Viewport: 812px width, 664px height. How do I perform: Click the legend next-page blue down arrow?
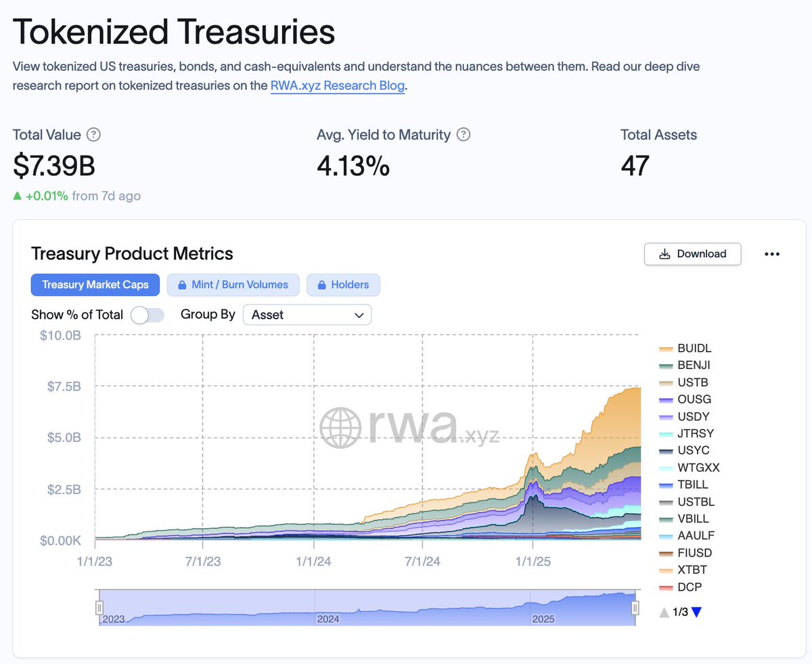coord(696,613)
